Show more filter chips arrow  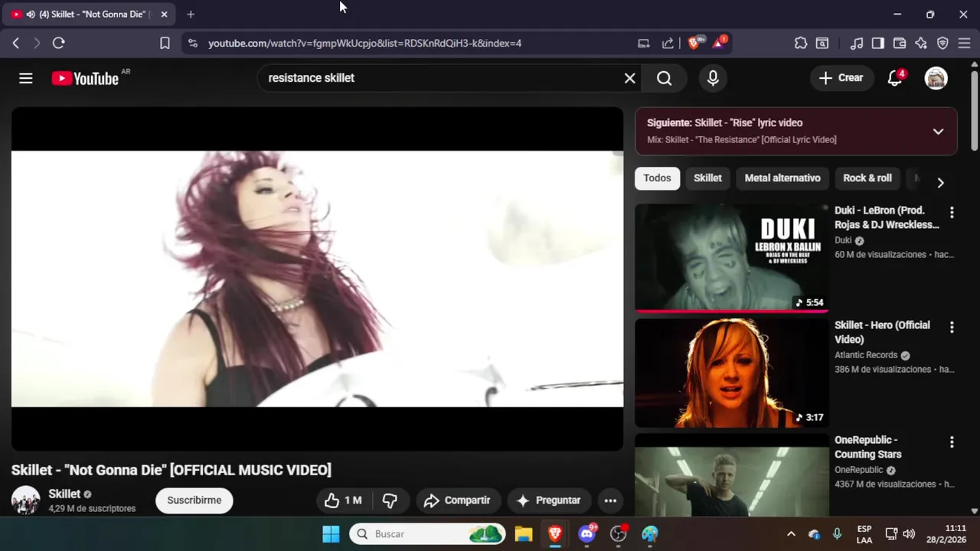click(x=940, y=182)
